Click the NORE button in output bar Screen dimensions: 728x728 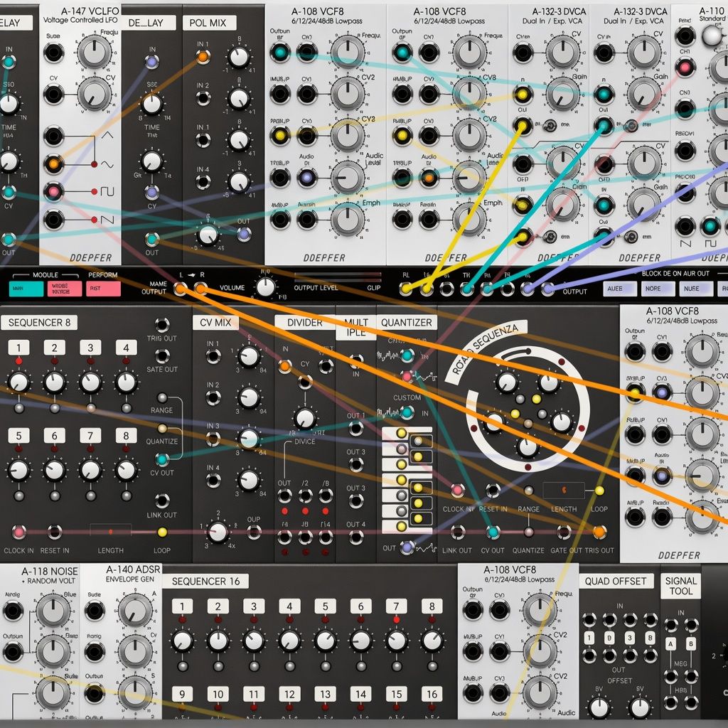coord(658,289)
